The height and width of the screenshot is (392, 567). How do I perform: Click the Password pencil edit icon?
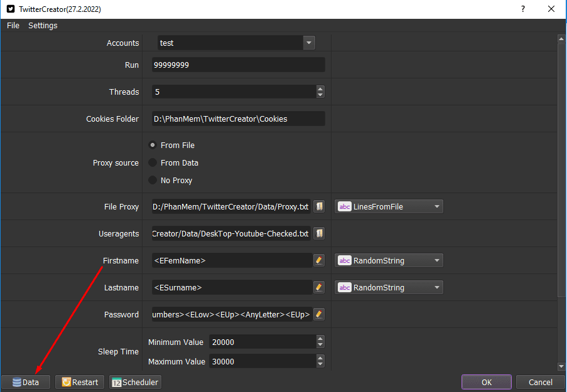point(319,314)
